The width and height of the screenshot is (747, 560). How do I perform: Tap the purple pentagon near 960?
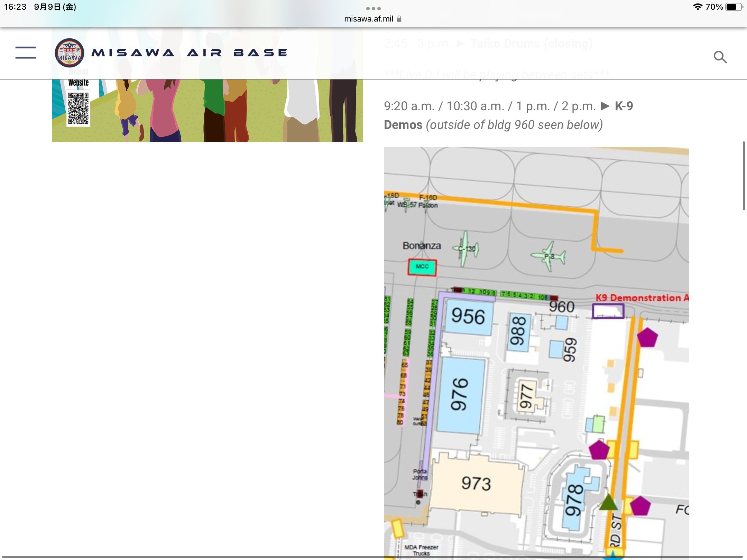pyautogui.click(x=647, y=337)
